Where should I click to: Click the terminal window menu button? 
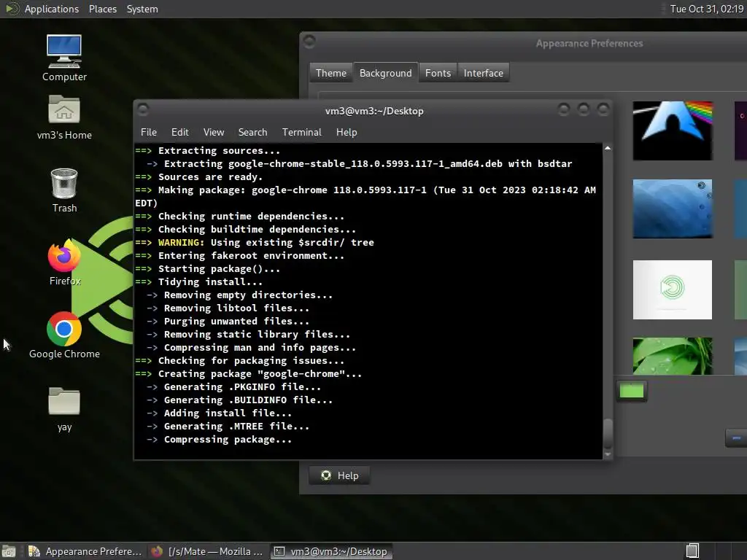click(143, 109)
